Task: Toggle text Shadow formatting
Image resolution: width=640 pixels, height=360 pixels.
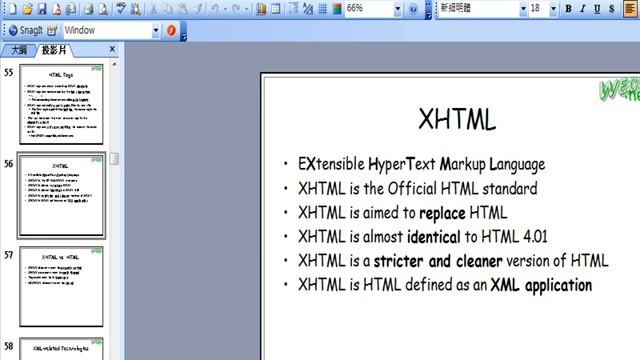Action: [x=612, y=9]
